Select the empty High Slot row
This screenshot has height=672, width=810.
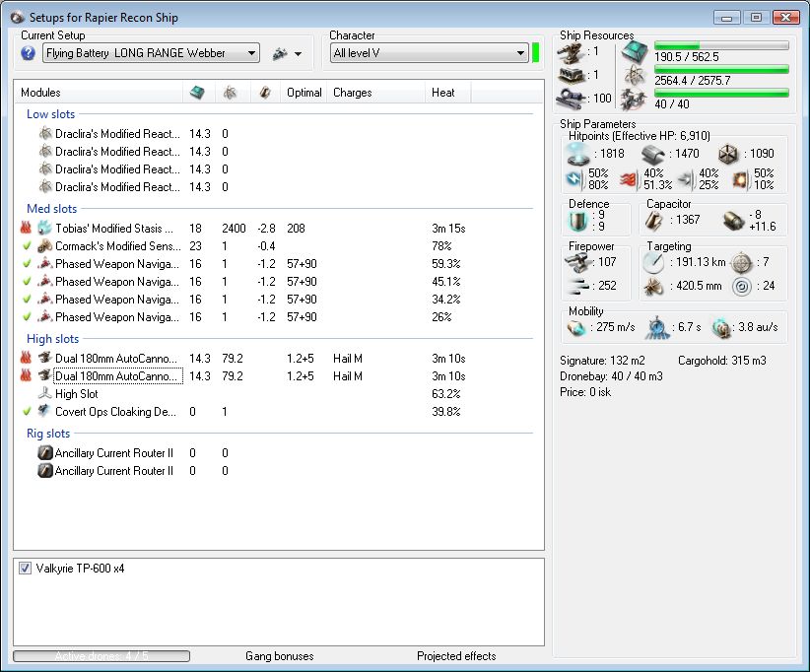[279, 393]
